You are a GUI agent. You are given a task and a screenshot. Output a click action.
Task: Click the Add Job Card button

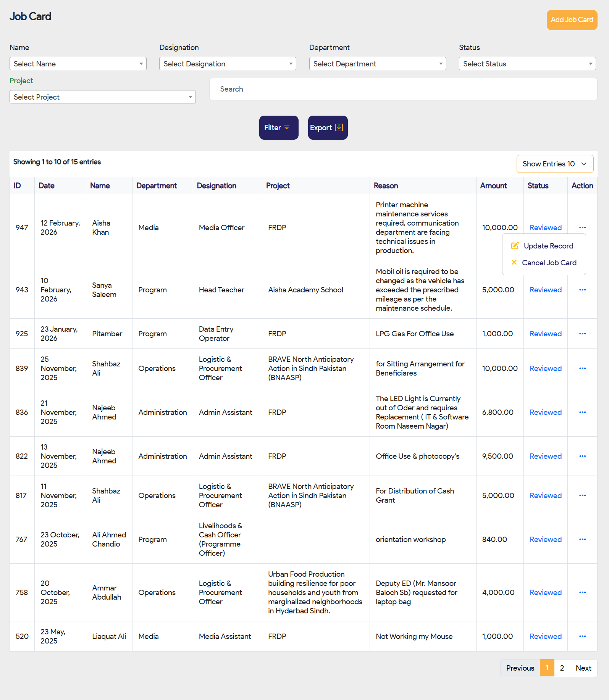572,20
